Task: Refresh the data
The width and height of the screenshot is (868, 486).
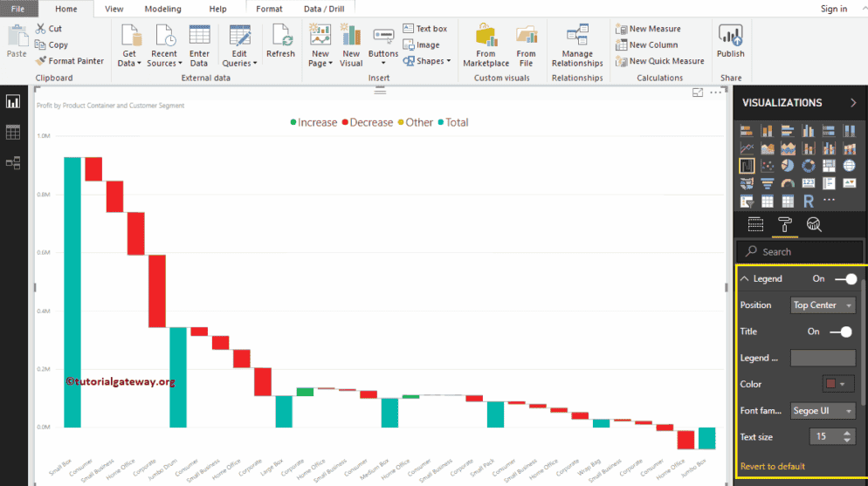Action: point(280,42)
